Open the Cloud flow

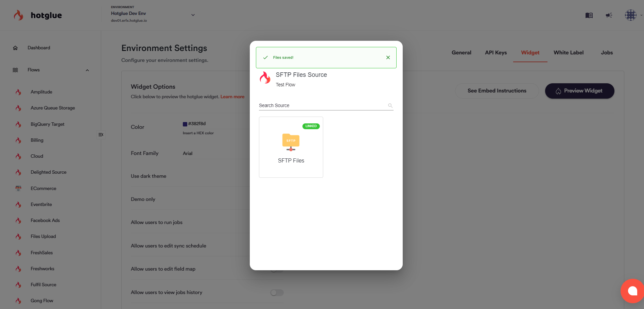pos(37,156)
